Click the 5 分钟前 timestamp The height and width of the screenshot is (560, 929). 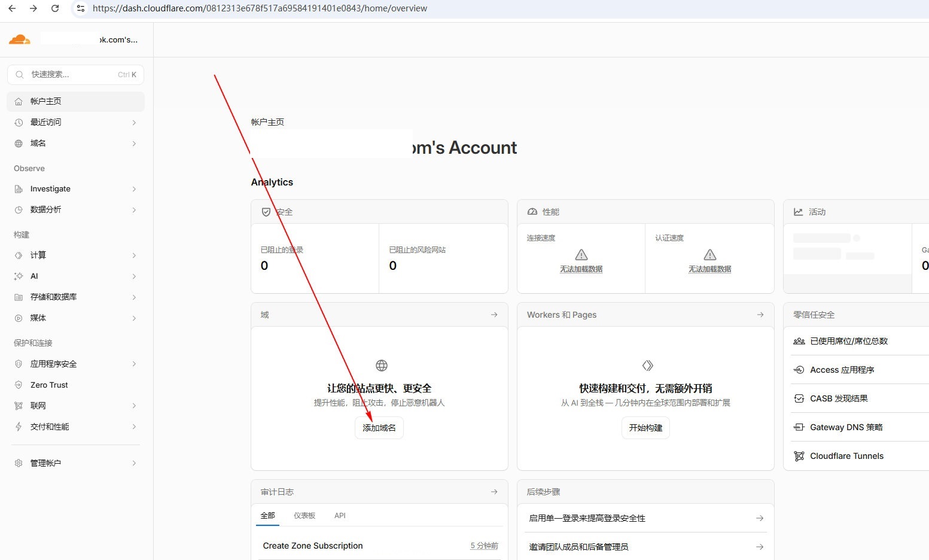484,546
